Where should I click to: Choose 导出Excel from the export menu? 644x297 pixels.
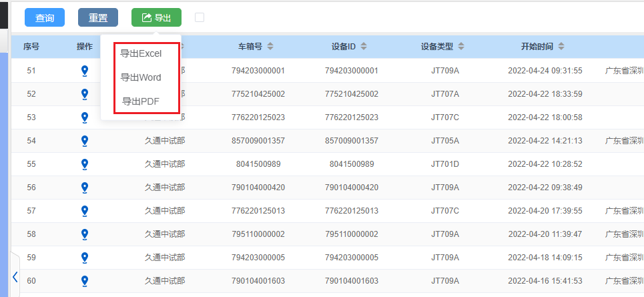[141, 53]
